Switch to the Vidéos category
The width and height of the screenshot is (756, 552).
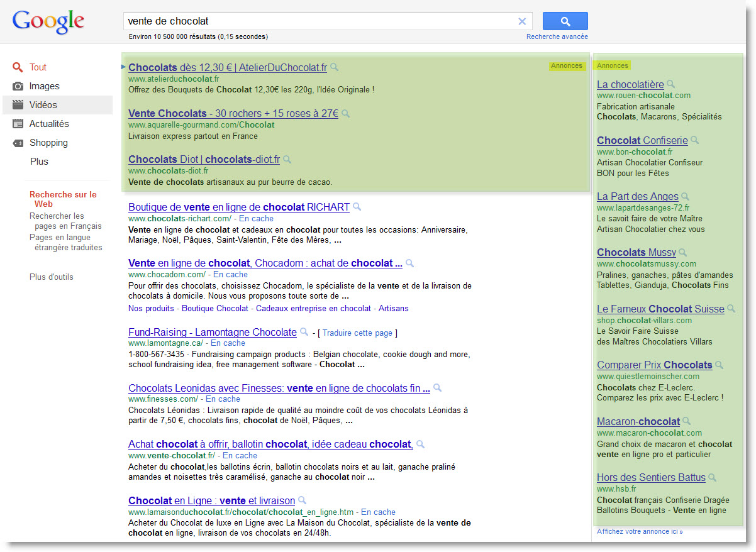[x=43, y=105]
